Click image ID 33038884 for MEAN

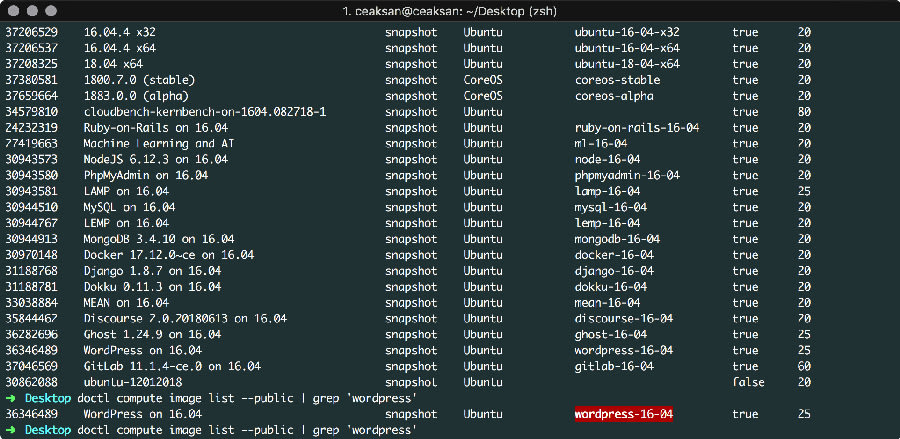(x=32, y=302)
